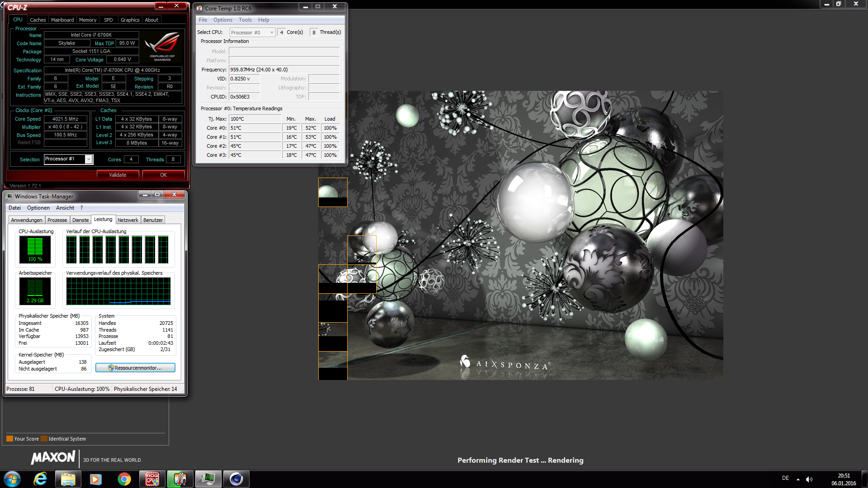Click Core Temp thermometer taskbar icon
This screenshot has width=868, height=488.
click(x=180, y=479)
